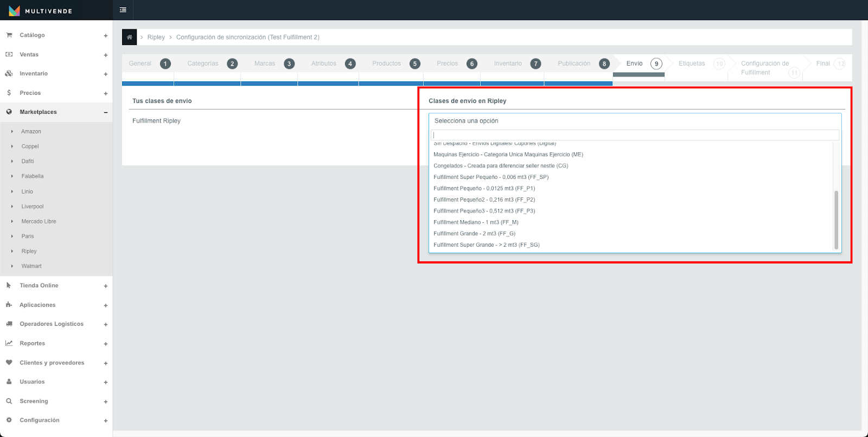The height and width of the screenshot is (437, 868).
Task: Open the Mercado Libre marketplace submenu
Action: [x=39, y=221]
